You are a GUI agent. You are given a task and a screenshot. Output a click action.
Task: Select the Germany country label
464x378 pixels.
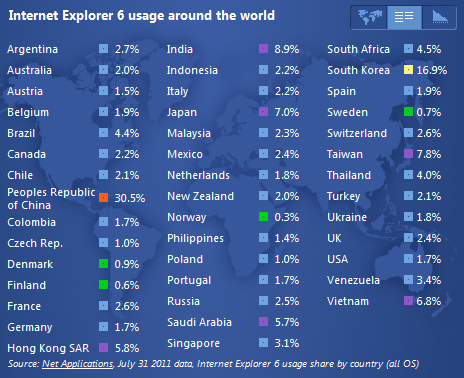pyautogui.click(x=30, y=327)
